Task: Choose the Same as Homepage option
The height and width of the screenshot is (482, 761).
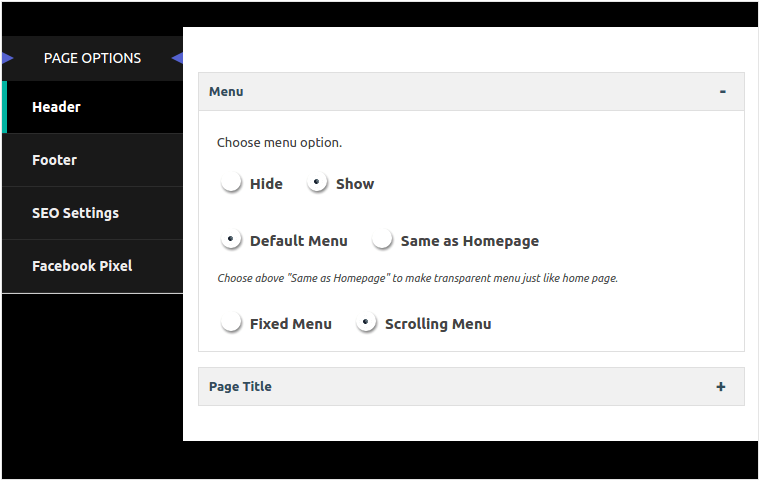Action: [382, 240]
